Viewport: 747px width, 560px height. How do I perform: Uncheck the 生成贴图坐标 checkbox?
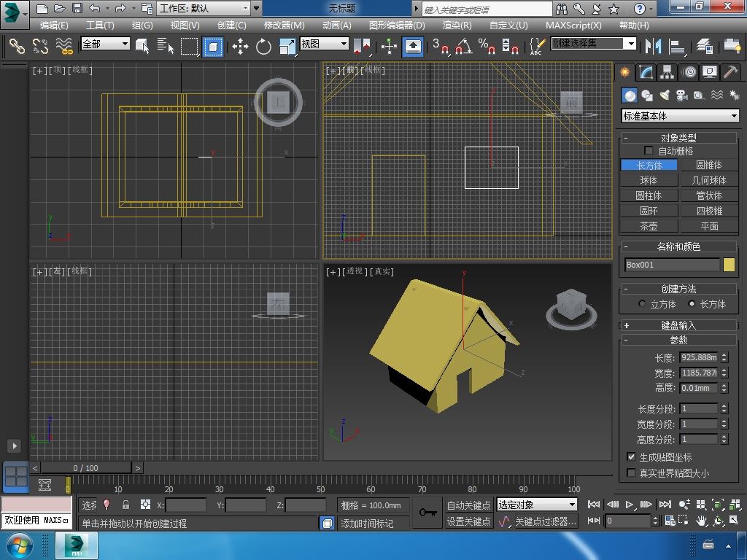(x=632, y=457)
